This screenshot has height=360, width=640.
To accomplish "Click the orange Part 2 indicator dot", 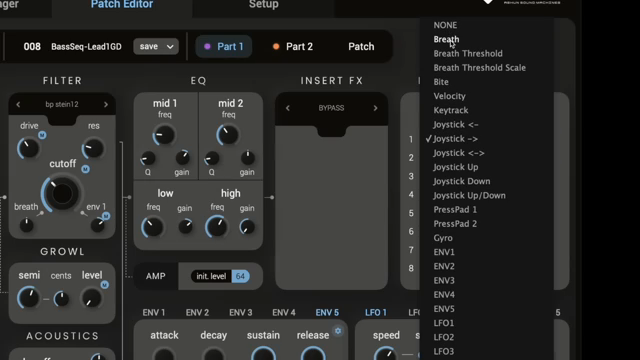I will coord(276,47).
